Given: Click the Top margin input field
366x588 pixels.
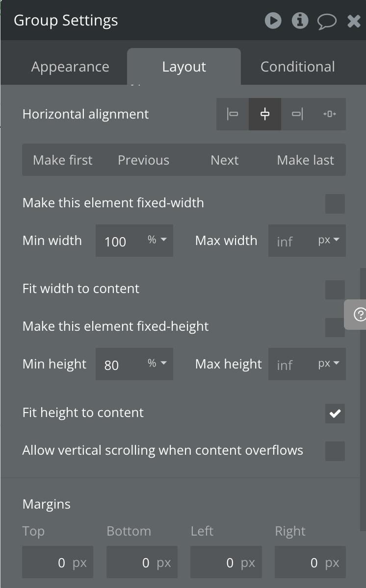Looking at the screenshot, I should (x=57, y=563).
